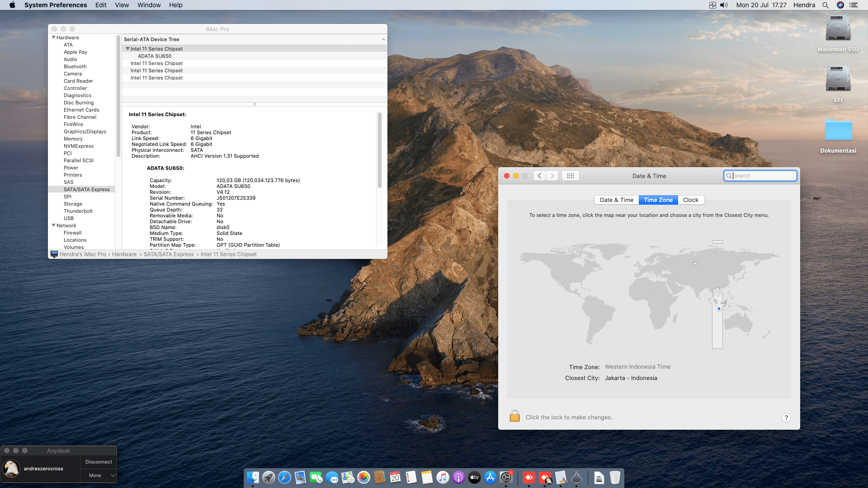The image size is (868, 488).
Task: Launch Podcasts from the Dock
Action: [458, 477]
